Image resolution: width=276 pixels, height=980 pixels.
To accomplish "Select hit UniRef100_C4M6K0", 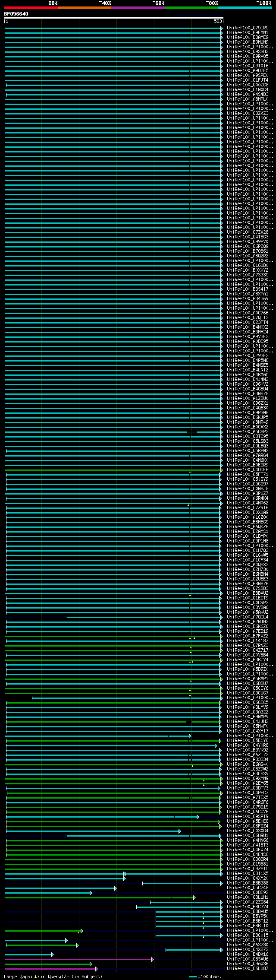I will click(x=248, y=460).
